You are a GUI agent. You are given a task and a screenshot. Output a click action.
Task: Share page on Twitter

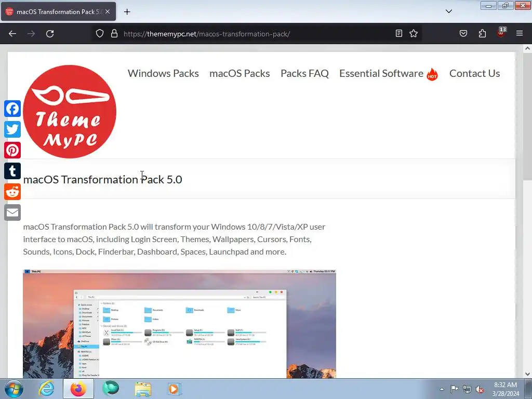tap(12, 129)
